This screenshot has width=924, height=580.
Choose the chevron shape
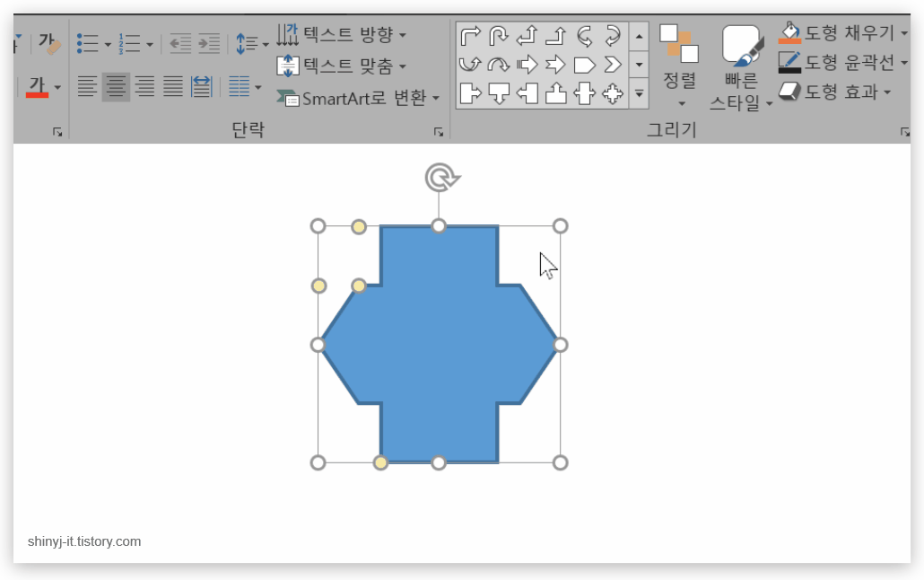(x=613, y=65)
